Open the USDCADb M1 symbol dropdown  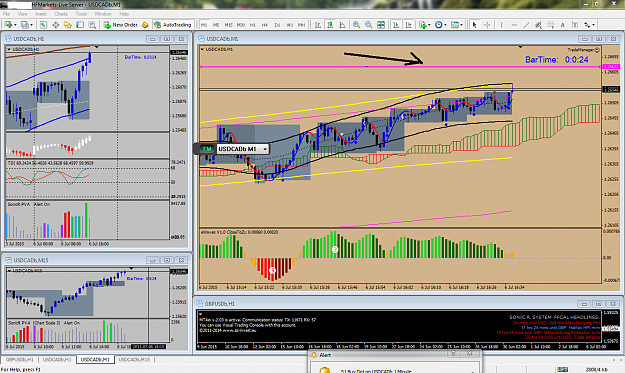tap(265, 149)
